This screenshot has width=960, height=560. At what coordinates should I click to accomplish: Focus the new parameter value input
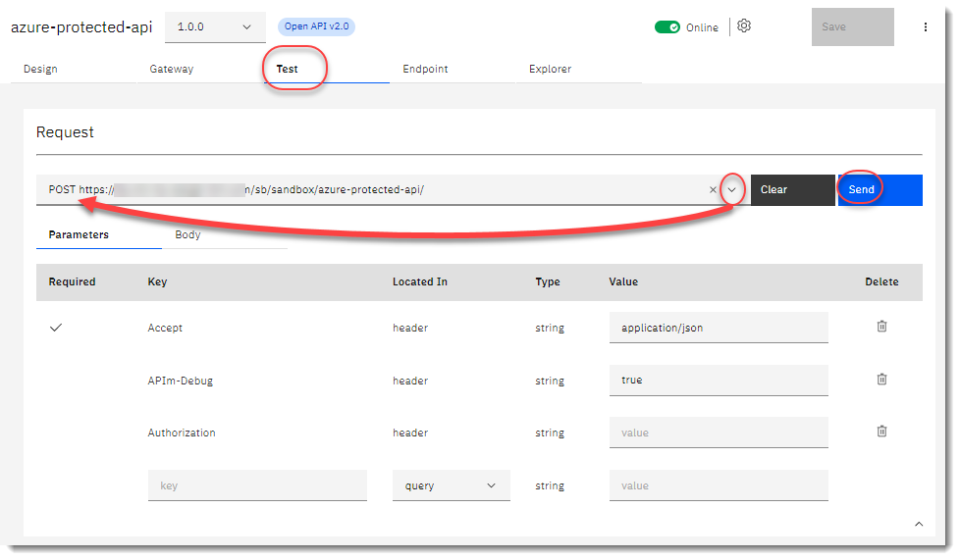pyautogui.click(x=719, y=485)
